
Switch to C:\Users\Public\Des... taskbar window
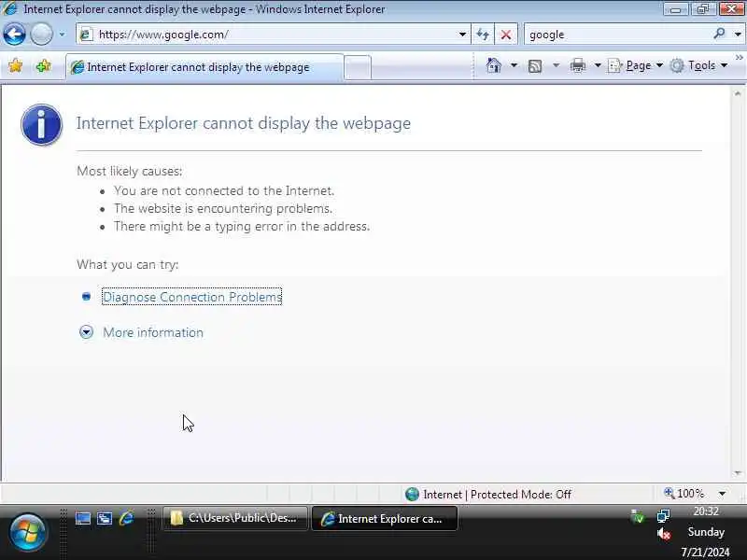[x=235, y=518]
